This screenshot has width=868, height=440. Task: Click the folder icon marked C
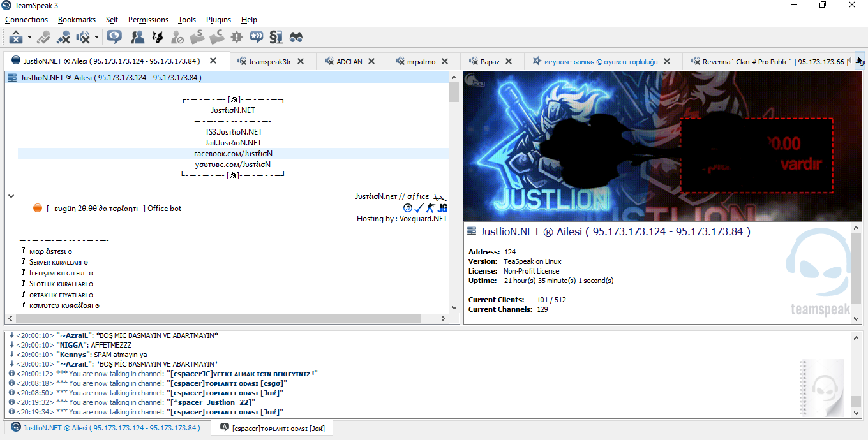[217, 37]
